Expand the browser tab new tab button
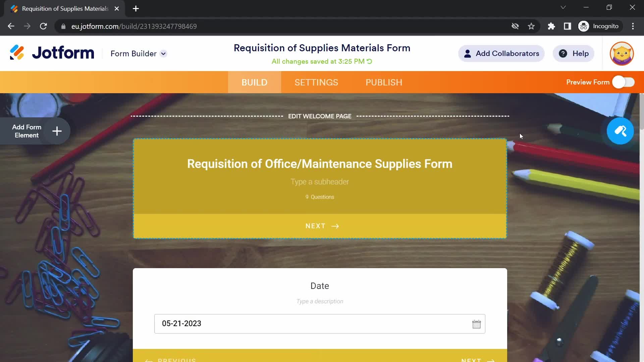 pyautogui.click(x=137, y=9)
